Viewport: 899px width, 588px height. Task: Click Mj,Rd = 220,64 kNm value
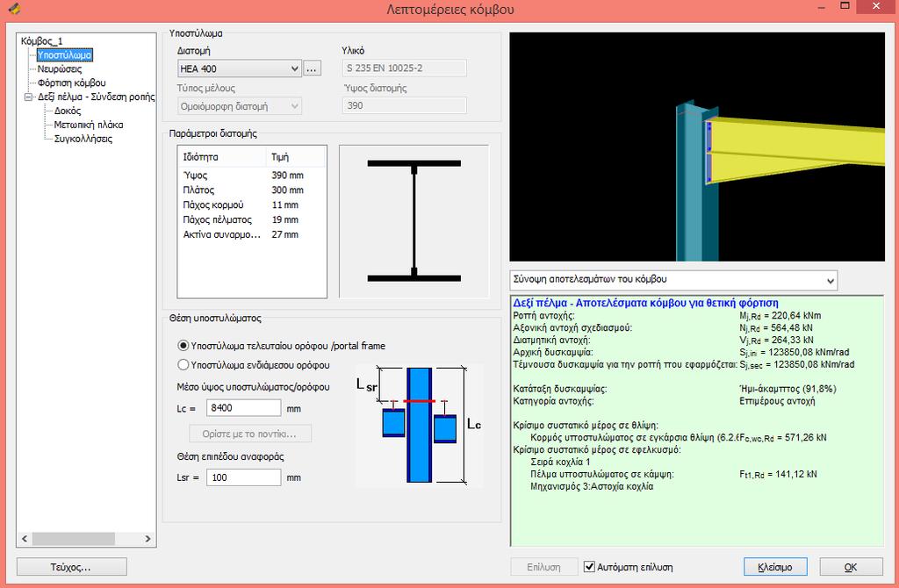[x=780, y=316]
